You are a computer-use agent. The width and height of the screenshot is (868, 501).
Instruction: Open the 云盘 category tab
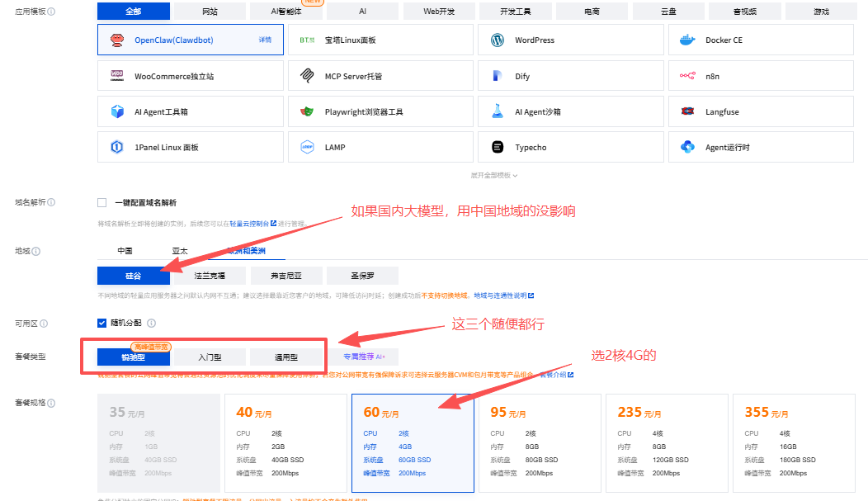pos(668,11)
